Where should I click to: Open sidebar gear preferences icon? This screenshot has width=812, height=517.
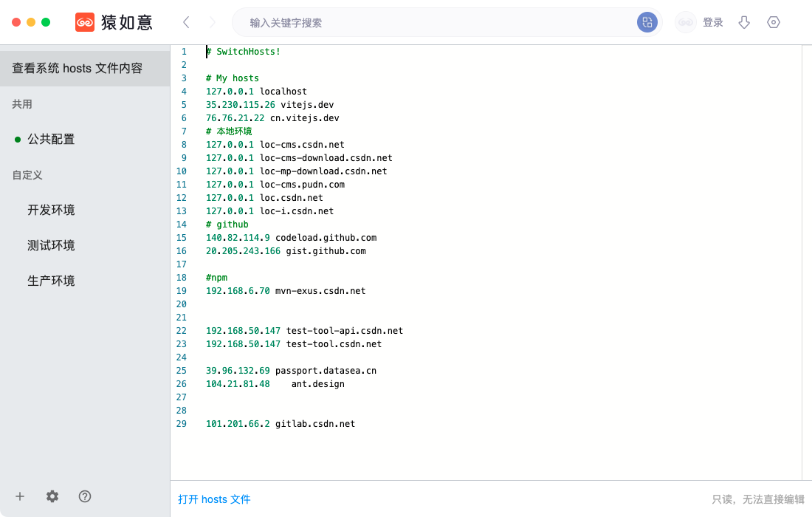52,496
